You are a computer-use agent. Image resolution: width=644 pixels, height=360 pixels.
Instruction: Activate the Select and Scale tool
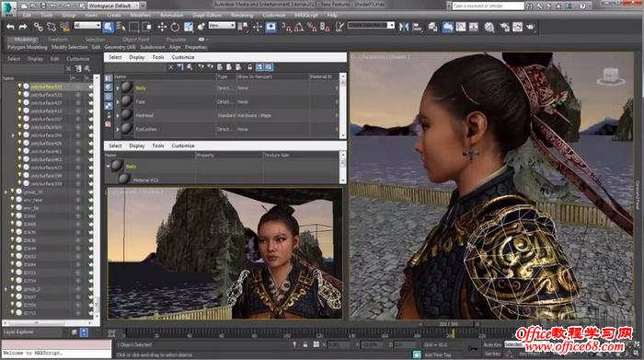pos(189,27)
